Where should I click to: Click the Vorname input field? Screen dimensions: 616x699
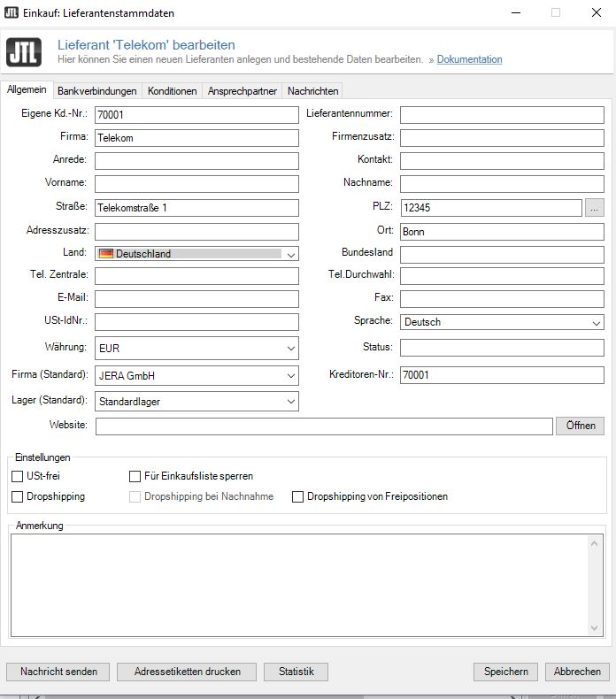196,184
